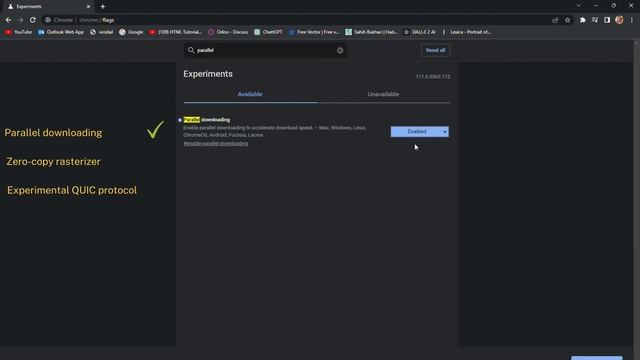The image size is (640, 360).
Task: Open the Outlook Web App bookmark
Action: [x=61, y=32]
